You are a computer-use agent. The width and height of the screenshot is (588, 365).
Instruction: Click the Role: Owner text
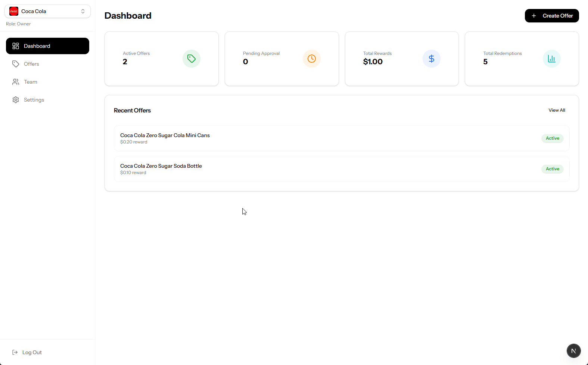[18, 24]
